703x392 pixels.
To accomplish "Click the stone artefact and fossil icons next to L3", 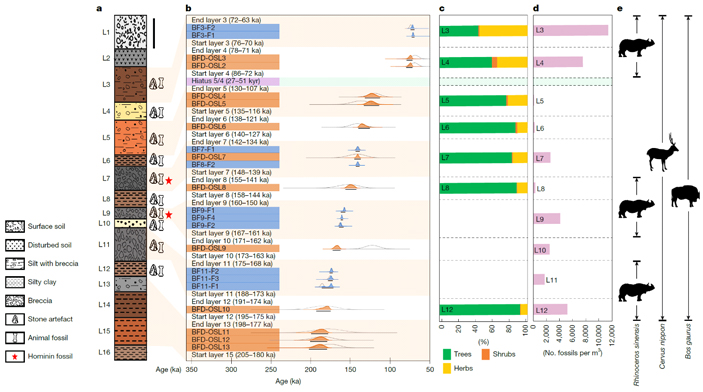I will pos(156,83).
